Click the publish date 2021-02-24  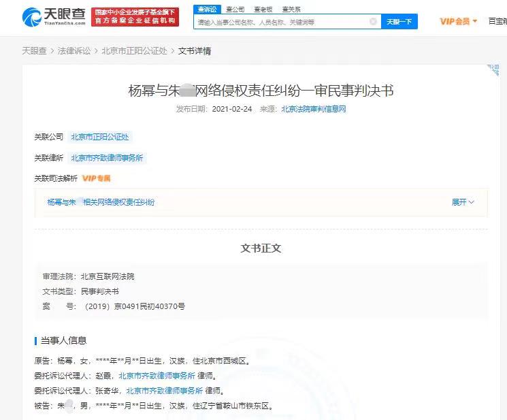(232, 109)
